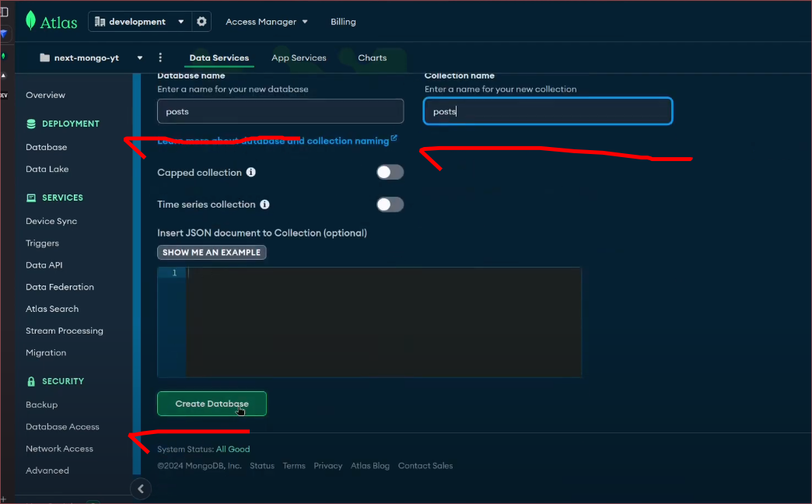812x504 pixels.
Task: Open the All Good system status link
Action: coord(233,449)
